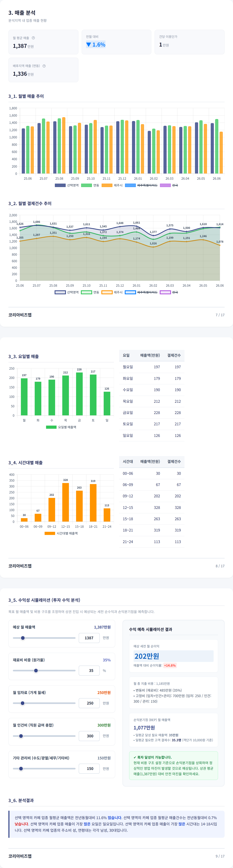Viewport: 233px width, 868px height.
Task: Click the 재료비 비중 (원가율) slider handle
Action: point(36,671)
